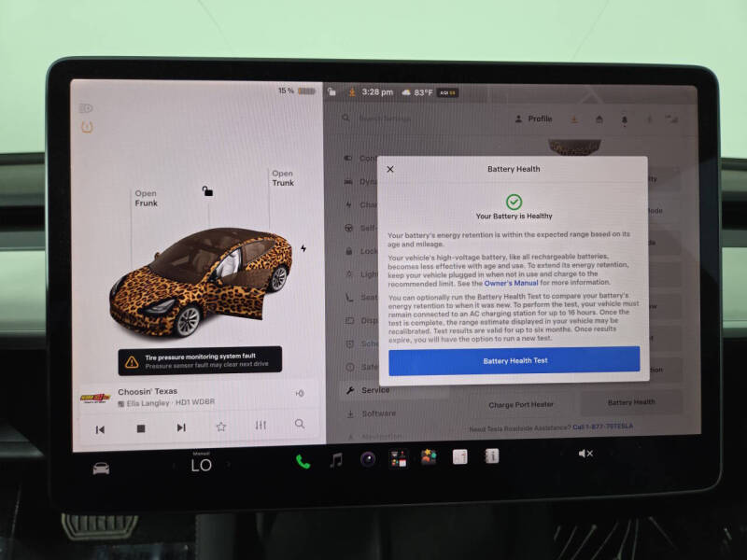Tap Charge Port Heater
The width and height of the screenshot is (747, 560).
click(521, 405)
